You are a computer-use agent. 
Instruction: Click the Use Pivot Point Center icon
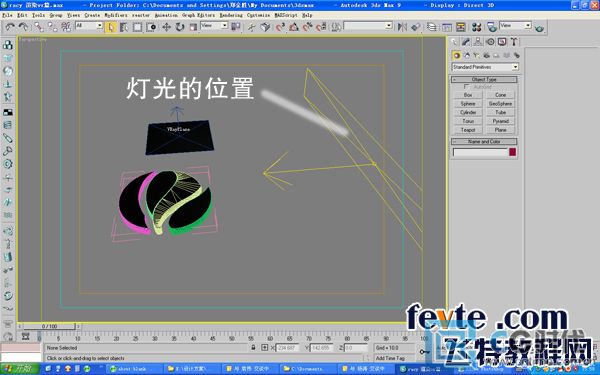click(x=236, y=26)
